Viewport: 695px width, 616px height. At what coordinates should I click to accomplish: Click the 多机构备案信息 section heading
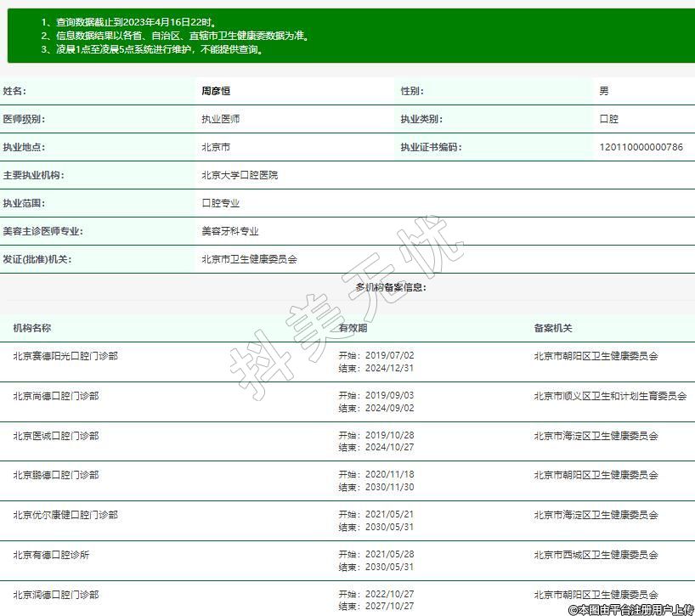(390, 287)
